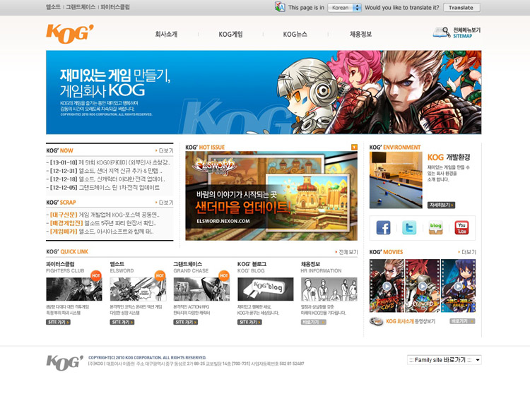
Task: Click 바로가기 beside KOG 회사소개 동영상보기
Action: pyautogui.click(x=462, y=321)
